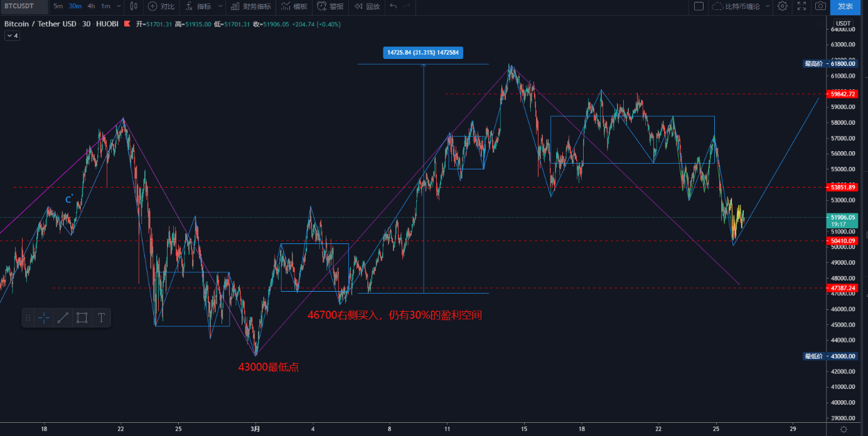Click the 对比 compare button
The image size is (868, 436).
click(x=161, y=6)
